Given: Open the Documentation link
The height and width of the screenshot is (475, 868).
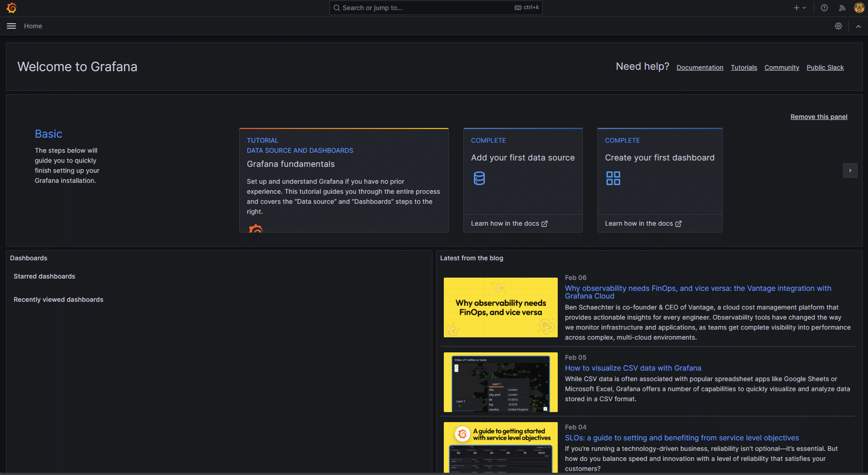Looking at the screenshot, I should pos(700,67).
